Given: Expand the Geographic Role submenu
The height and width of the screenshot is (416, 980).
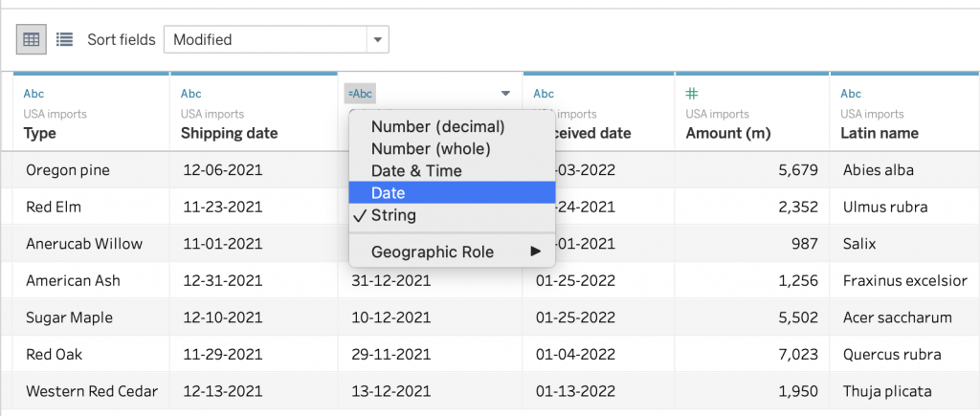Looking at the screenshot, I should click(452, 252).
